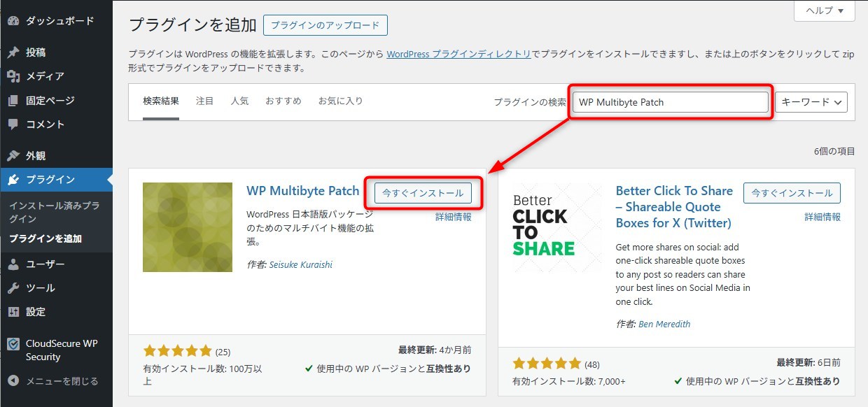
Task: Install WP Multibyte Patch with 今すぐインストール
Action: (423, 193)
